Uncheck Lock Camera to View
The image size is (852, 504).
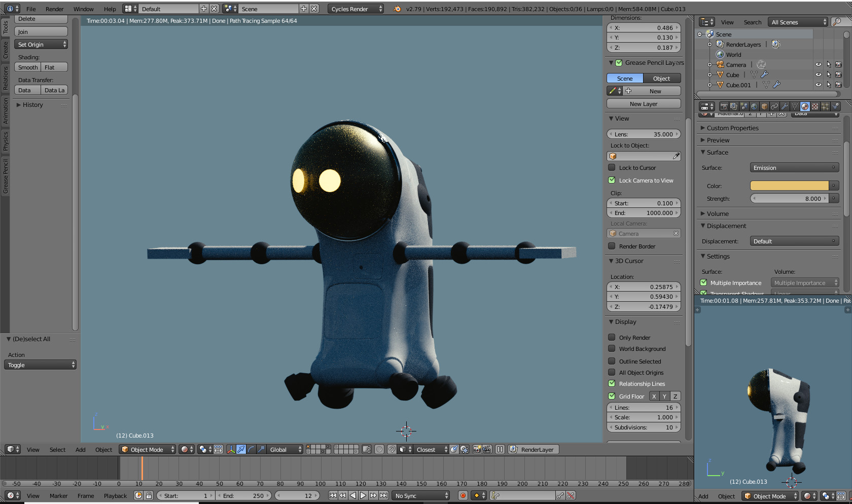click(612, 180)
